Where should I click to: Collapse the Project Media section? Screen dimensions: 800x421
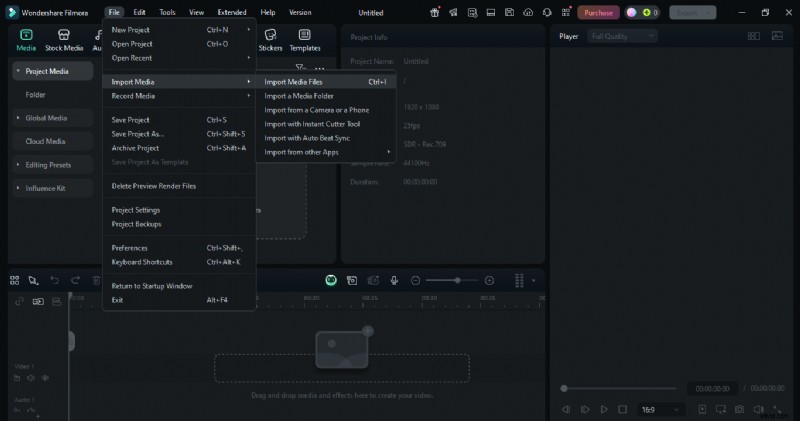[x=18, y=72]
